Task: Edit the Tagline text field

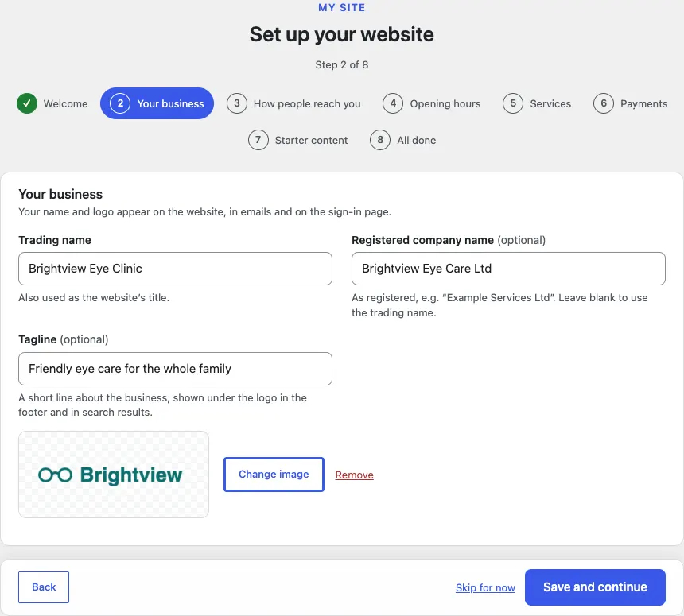Action: click(x=175, y=369)
